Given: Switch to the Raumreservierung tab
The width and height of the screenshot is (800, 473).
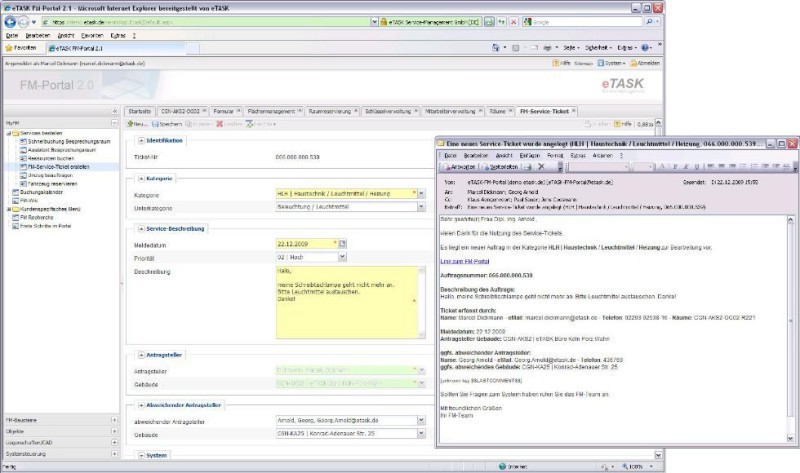Looking at the screenshot, I should click(x=330, y=111).
